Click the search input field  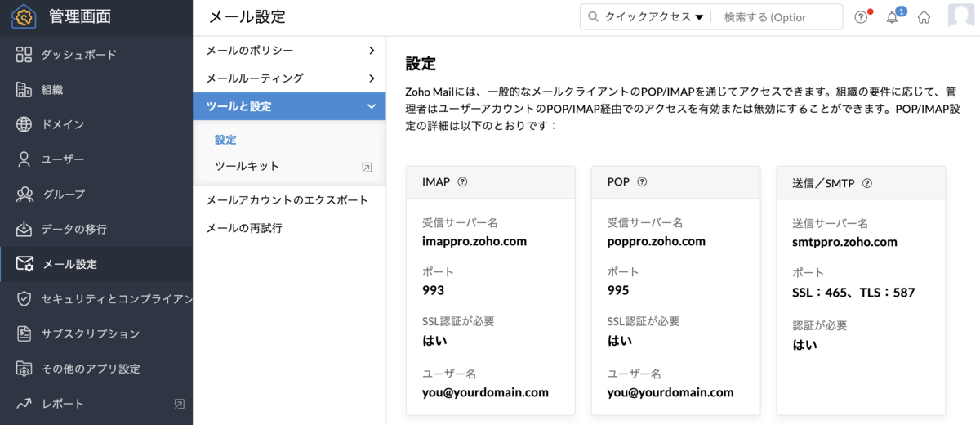coord(777,16)
